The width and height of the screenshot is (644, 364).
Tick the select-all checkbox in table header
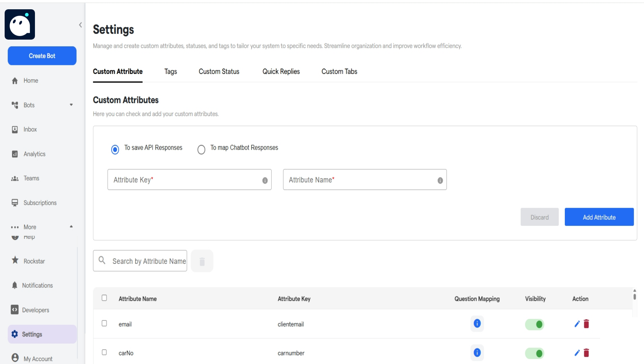click(104, 298)
